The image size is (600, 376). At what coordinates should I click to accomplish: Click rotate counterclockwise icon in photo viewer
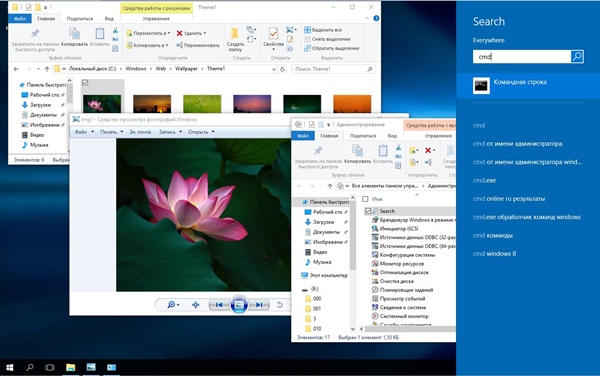pyautogui.click(x=280, y=304)
